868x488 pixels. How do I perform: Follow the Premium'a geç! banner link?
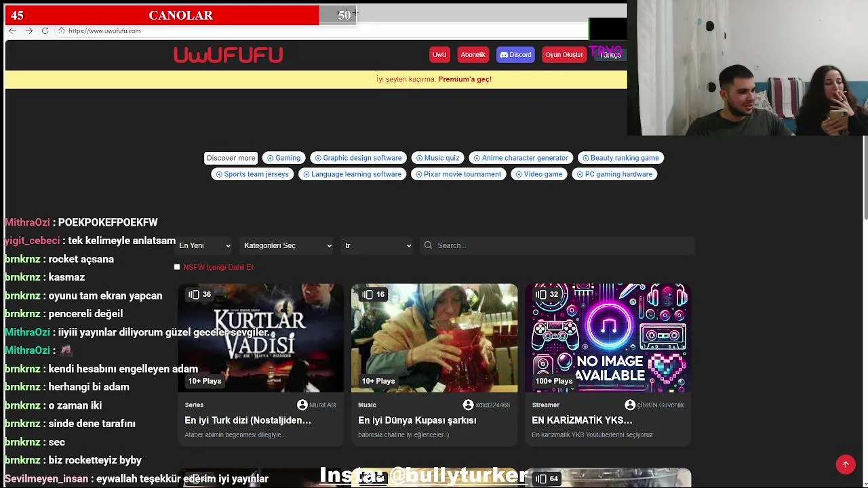[465, 79]
